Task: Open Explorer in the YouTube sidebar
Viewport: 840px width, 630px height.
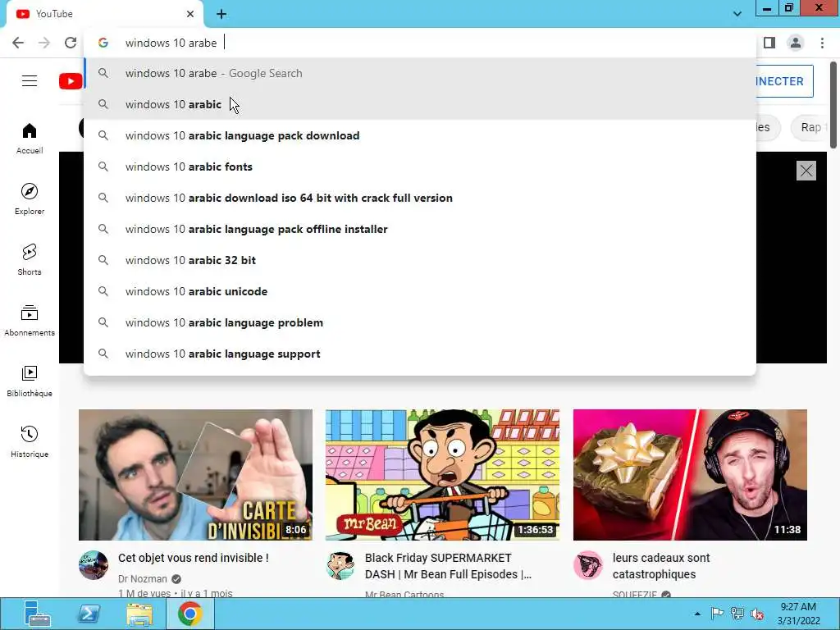Action: [x=30, y=199]
